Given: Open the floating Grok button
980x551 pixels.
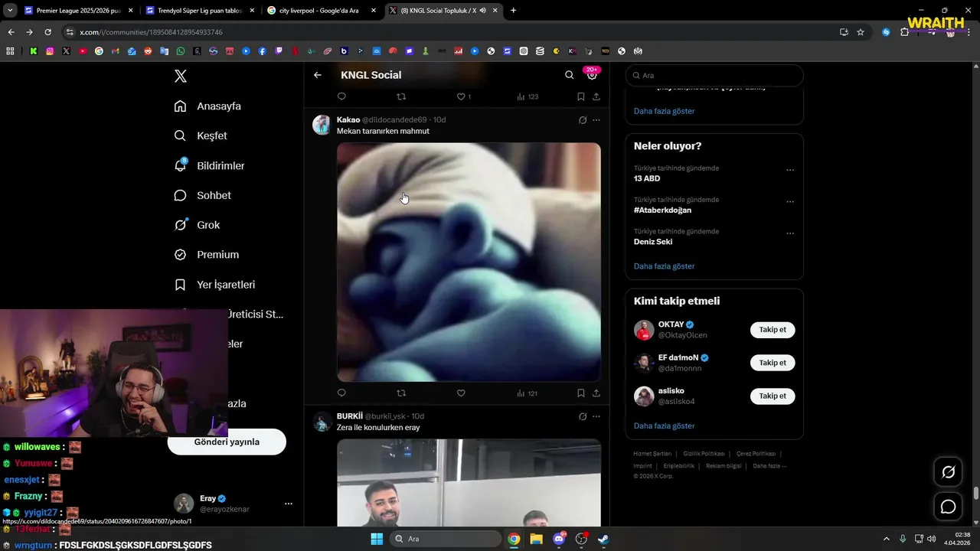Looking at the screenshot, I should (x=948, y=472).
